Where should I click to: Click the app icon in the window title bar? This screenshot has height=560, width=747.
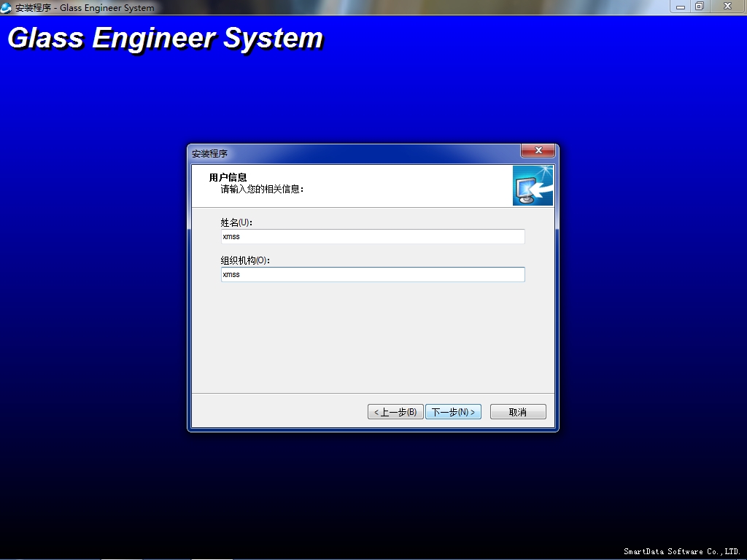point(6,7)
